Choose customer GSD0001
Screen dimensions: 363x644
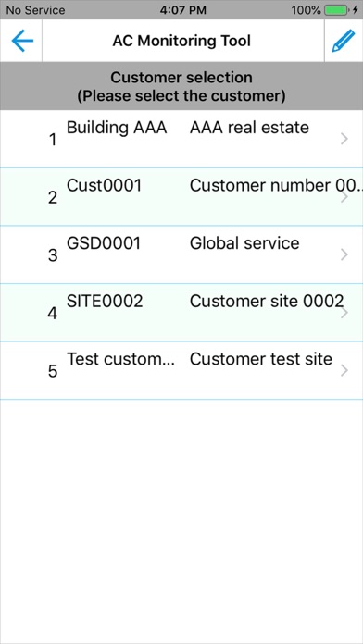point(104,243)
